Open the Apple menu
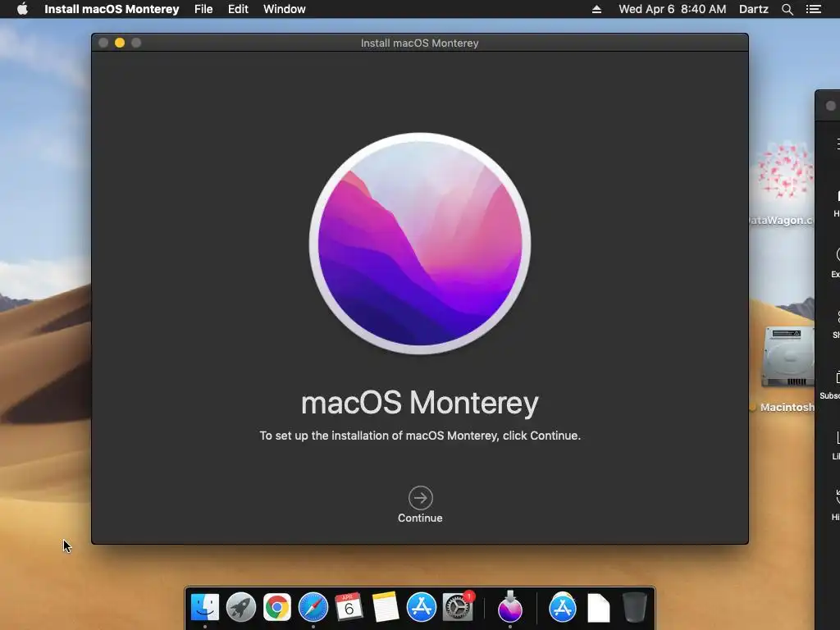The image size is (840, 630). tap(22, 9)
